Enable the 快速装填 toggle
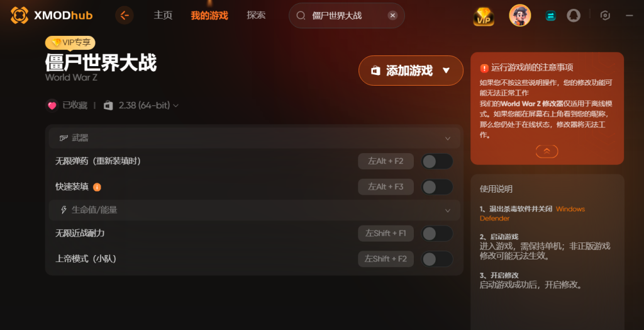The height and width of the screenshot is (330, 644). click(x=437, y=187)
